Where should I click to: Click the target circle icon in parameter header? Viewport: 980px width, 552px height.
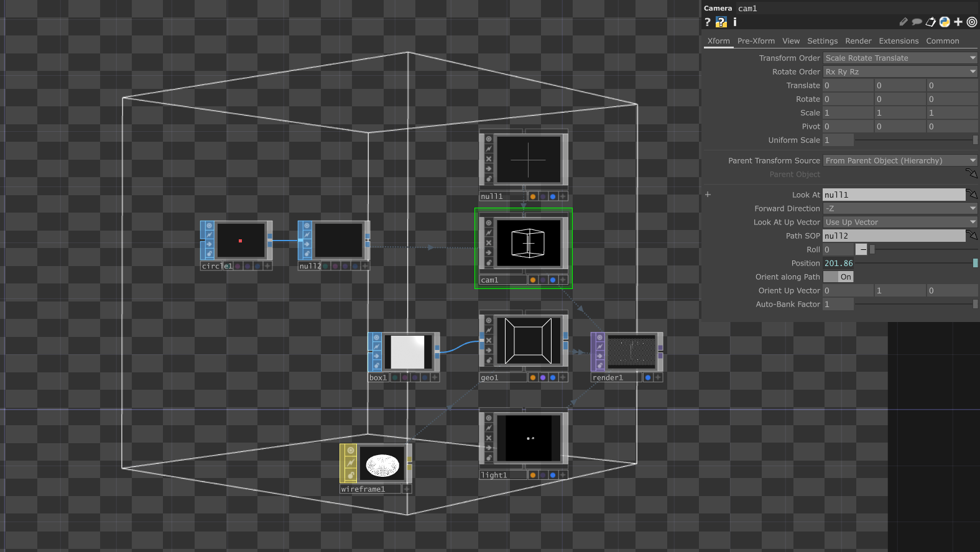[x=972, y=22]
